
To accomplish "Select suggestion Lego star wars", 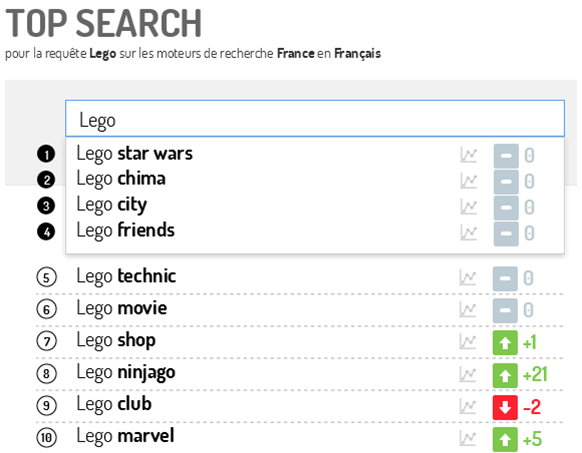I will [x=134, y=154].
